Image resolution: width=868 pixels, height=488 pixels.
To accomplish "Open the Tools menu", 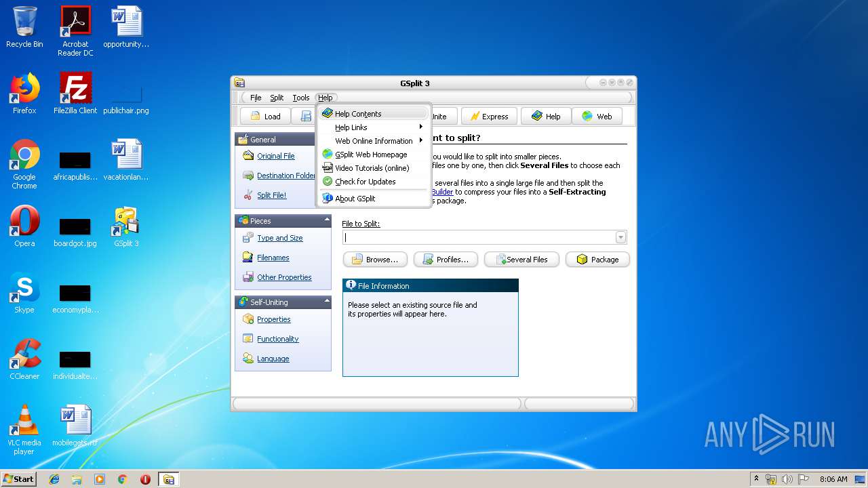I will pos(301,98).
